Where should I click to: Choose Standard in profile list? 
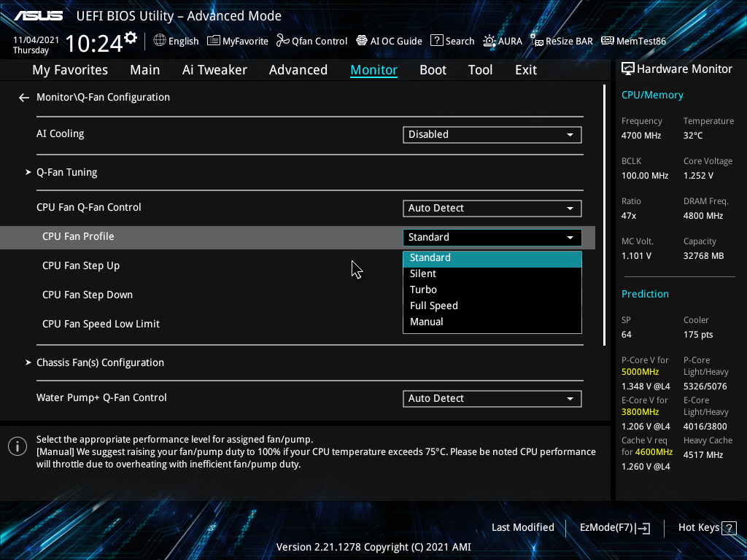[492, 257]
